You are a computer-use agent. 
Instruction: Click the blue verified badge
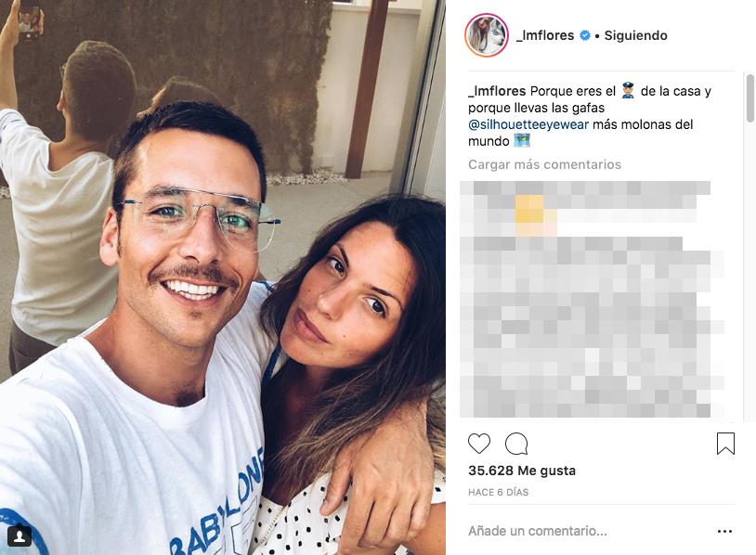pyautogui.click(x=584, y=35)
